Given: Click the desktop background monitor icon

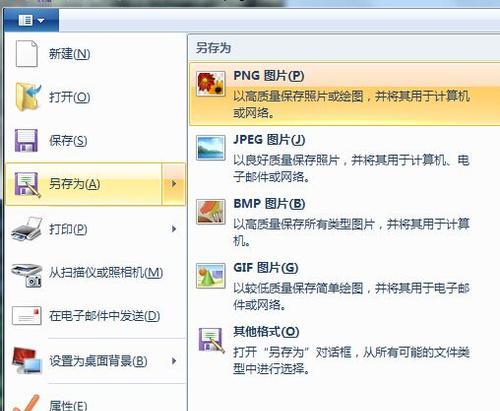Looking at the screenshot, I should coord(27,361).
